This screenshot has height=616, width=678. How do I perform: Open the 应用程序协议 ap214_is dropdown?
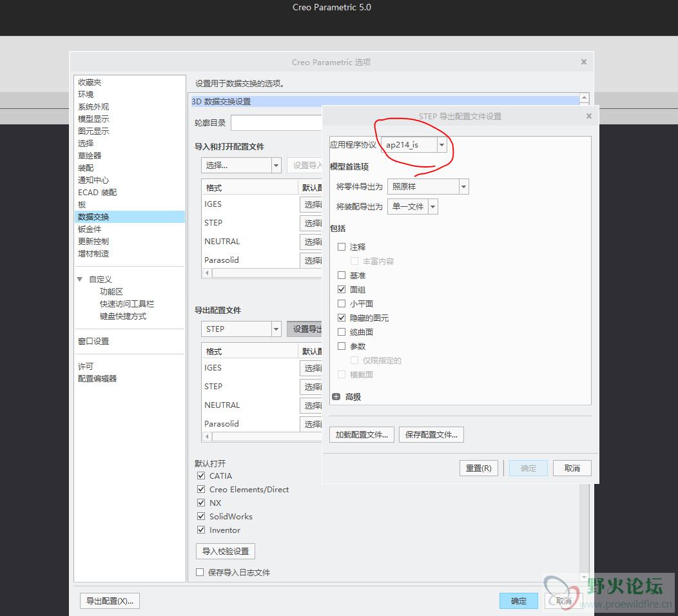441,145
